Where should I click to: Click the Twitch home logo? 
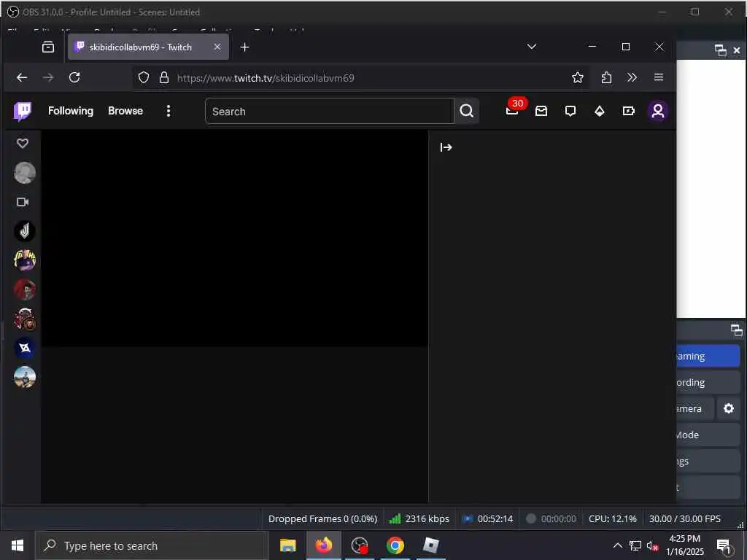pyautogui.click(x=23, y=111)
